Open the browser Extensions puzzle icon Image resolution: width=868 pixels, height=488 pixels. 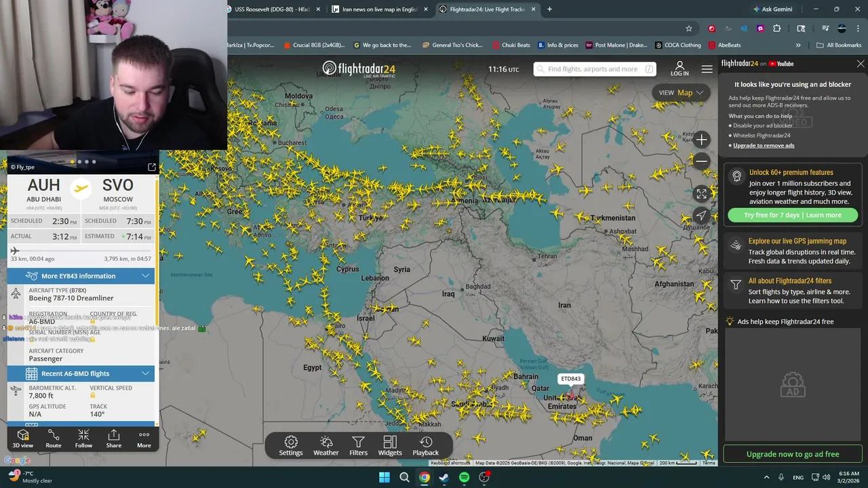pos(777,28)
